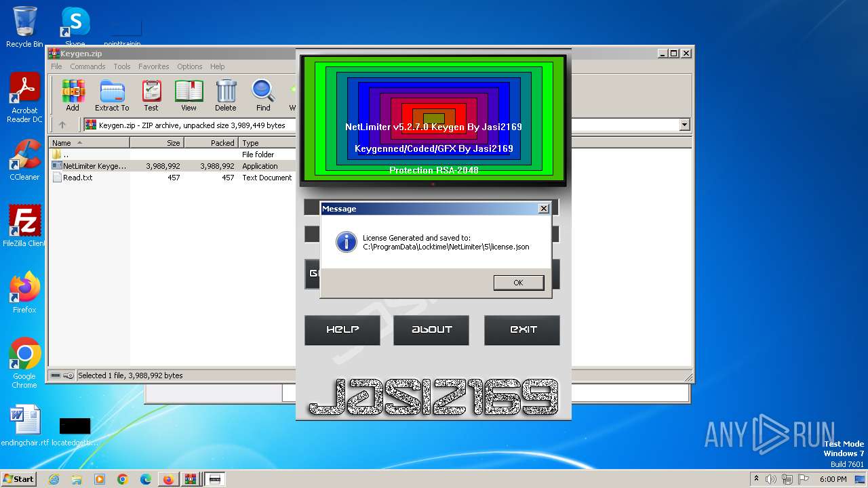
Task: Go up one folder level in WinRAR
Action: (x=62, y=125)
